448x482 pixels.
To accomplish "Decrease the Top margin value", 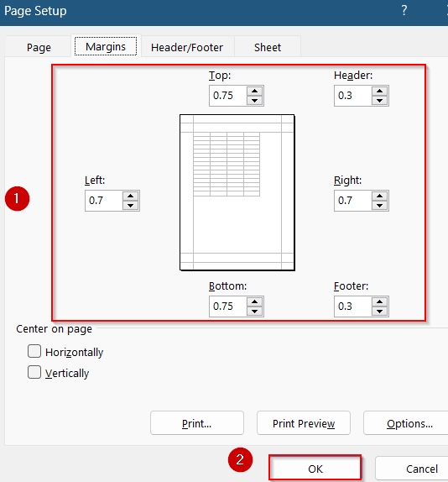I will [x=254, y=100].
